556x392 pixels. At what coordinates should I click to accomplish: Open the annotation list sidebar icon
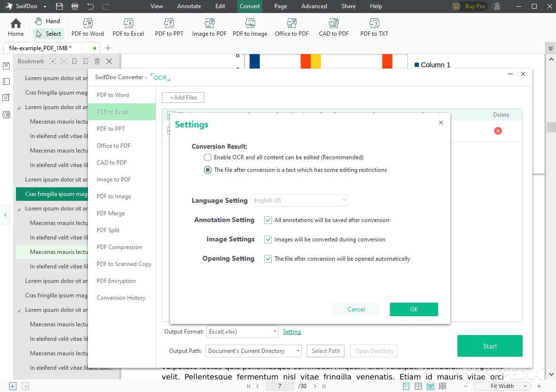coord(6,98)
